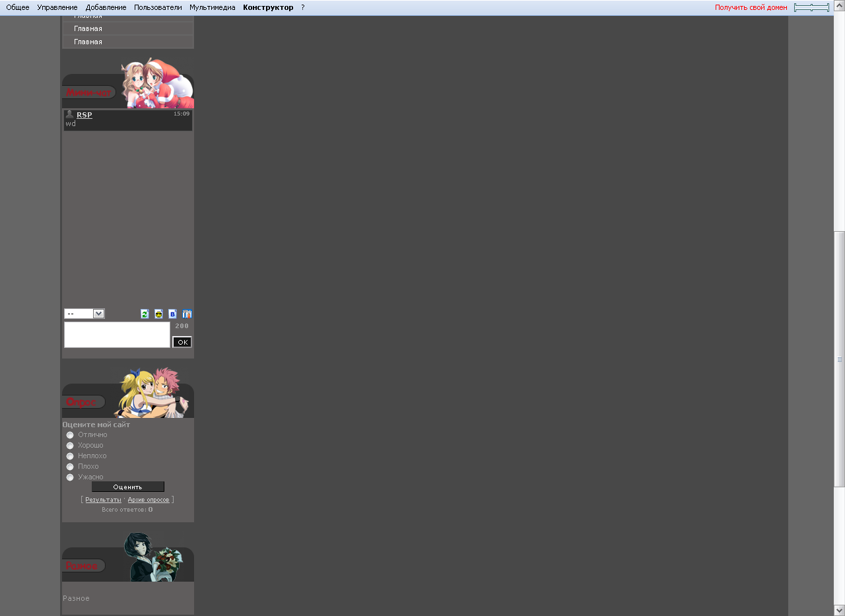Click the chat message text wd
This screenshot has width=845, height=616.
click(x=71, y=124)
